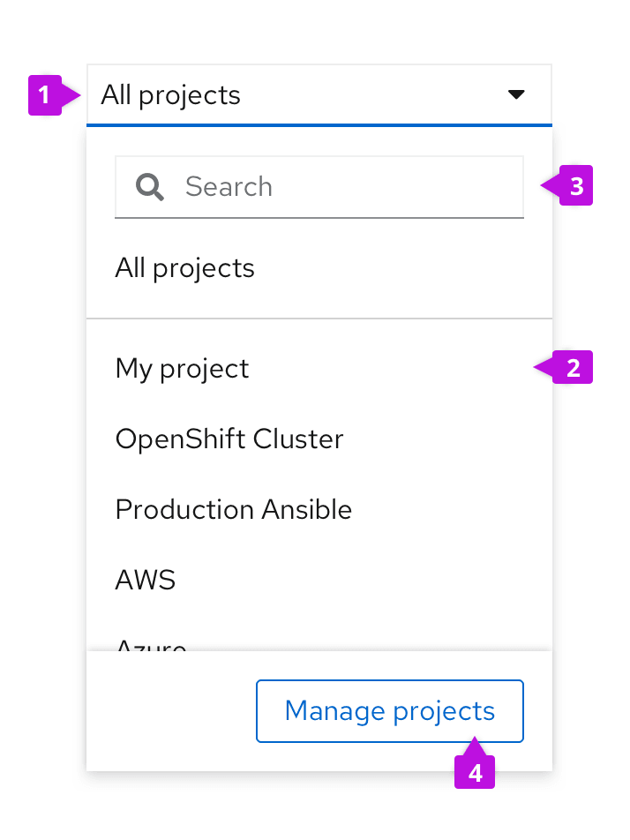Viewport: 630px width, 840px height.
Task: Select My project from the list
Action: point(182,368)
